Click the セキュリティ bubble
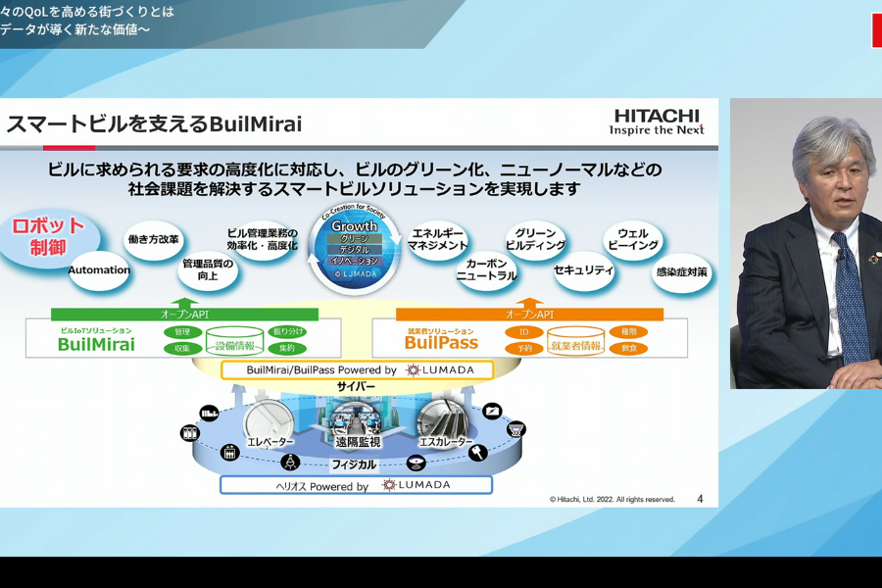The height and width of the screenshot is (588, 882). pos(584,270)
